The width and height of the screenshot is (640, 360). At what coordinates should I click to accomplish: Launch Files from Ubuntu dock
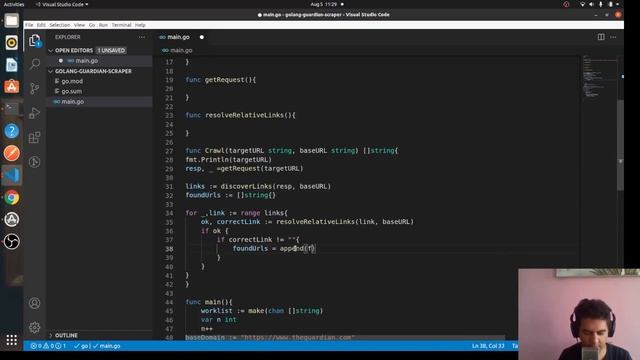click(x=11, y=20)
